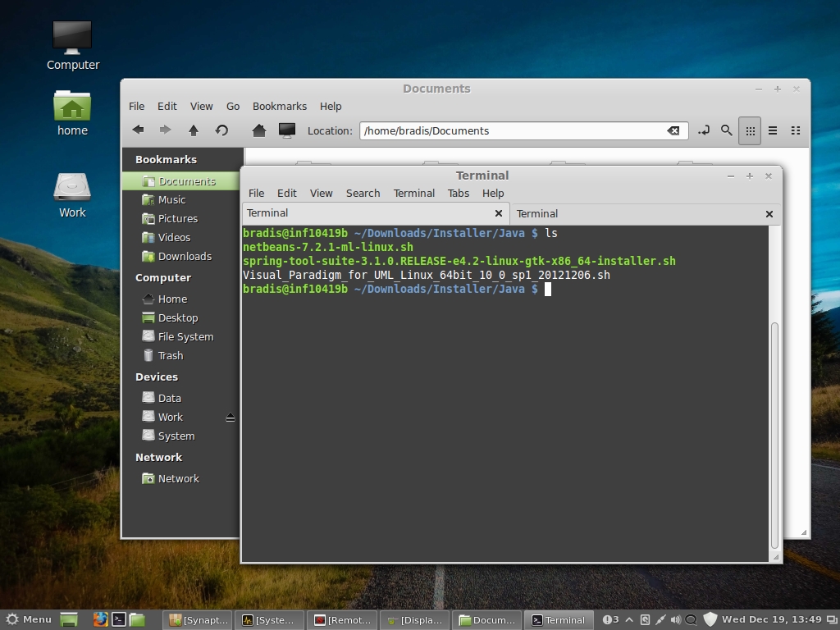Click the terminal vertical scrollbar
The height and width of the screenshot is (630, 840).
coord(774,435)
